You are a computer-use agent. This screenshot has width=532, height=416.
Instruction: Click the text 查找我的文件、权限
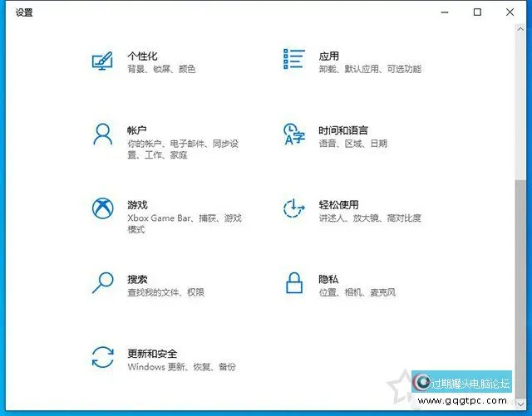pyautogui.click(x=165, y=292)
